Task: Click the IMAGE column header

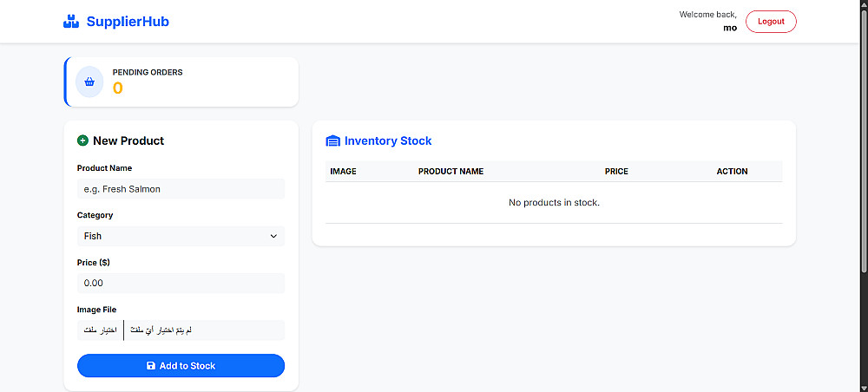Action: [343, 172]
